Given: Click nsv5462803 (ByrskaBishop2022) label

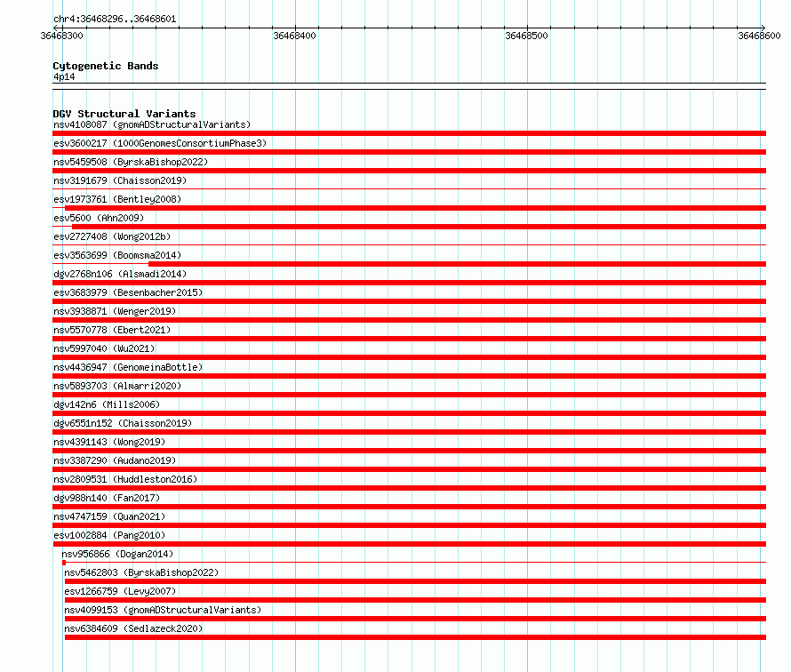Looking at the screenshot, I should pos(141,572).
